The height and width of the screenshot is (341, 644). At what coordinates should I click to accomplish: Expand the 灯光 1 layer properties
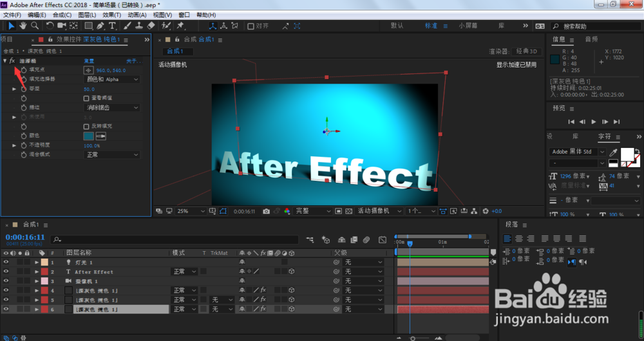click(37, 263)
